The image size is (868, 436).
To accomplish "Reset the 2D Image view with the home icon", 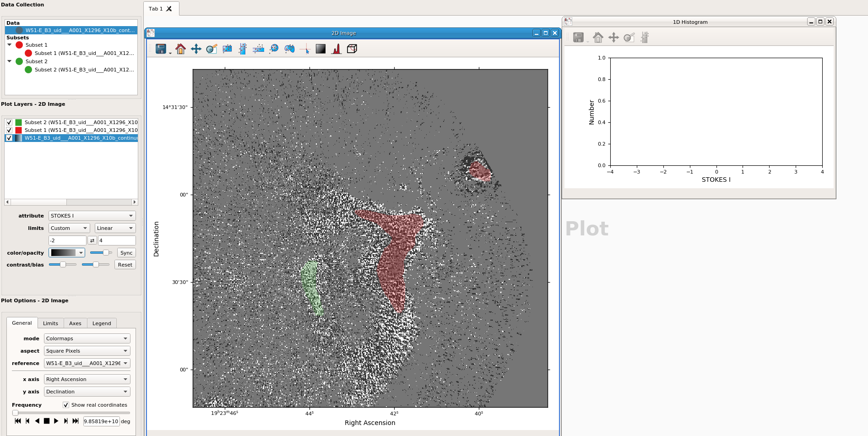I will click(x=180, y=49).
